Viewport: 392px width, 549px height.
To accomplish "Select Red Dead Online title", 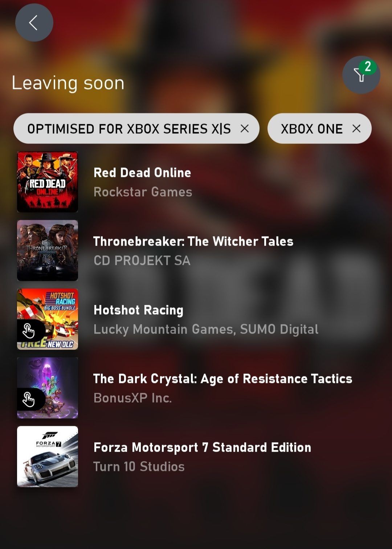I will point(142,173).
